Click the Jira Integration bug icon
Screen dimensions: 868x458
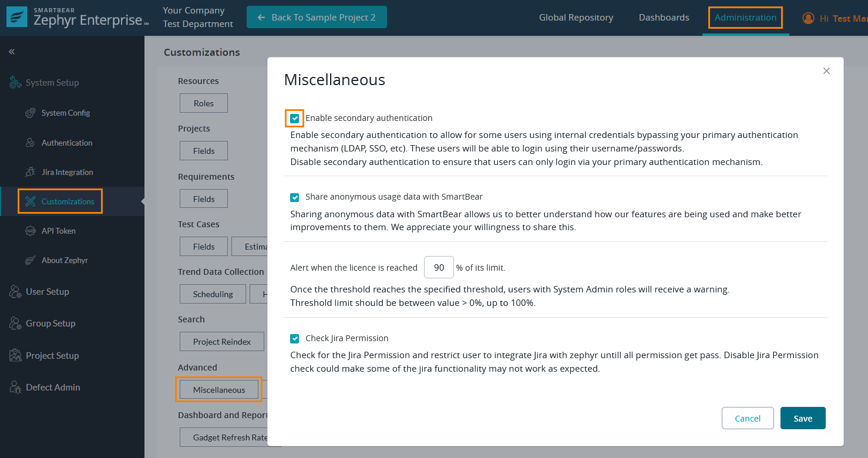coord(31,172)
